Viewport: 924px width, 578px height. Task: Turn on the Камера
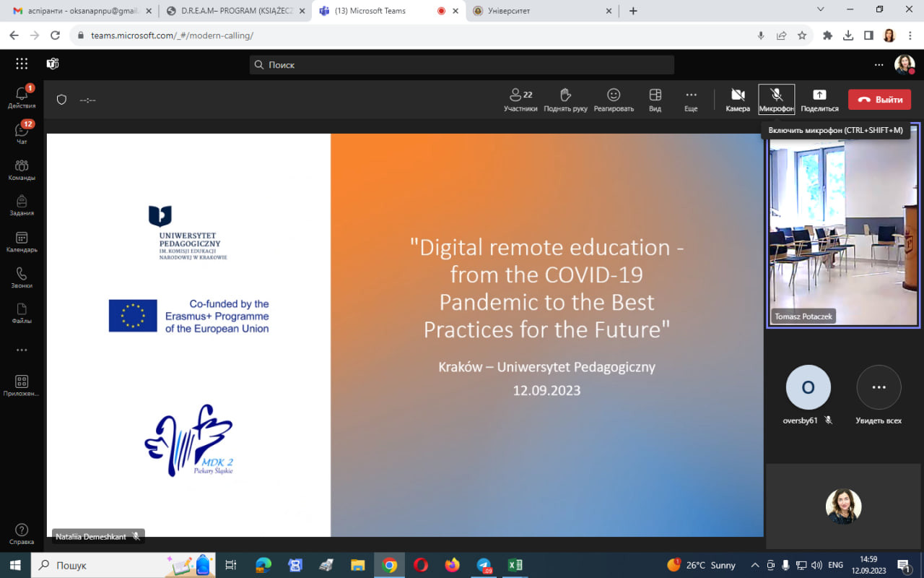[x=738, y=100]
